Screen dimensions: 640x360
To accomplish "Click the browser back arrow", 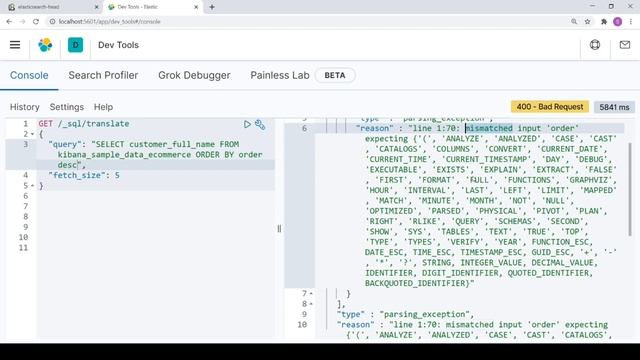I will [x=9, y=22].
